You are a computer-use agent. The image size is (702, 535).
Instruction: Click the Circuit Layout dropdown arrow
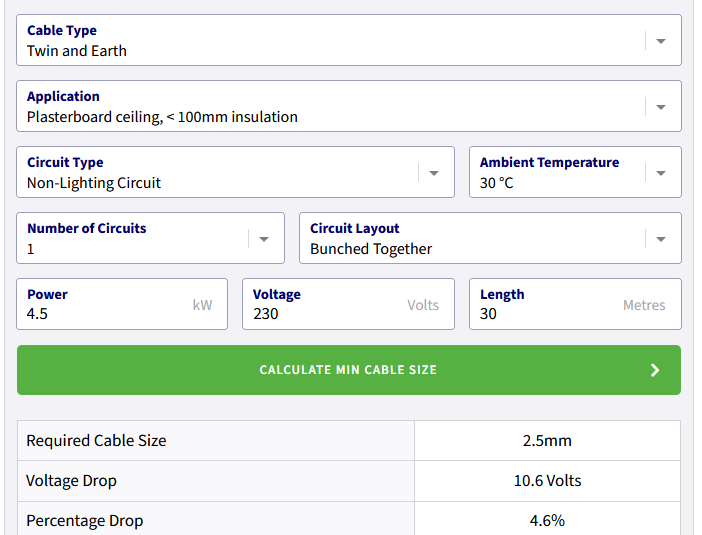660,239
